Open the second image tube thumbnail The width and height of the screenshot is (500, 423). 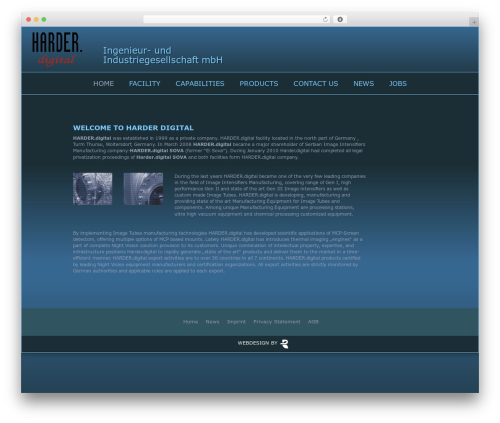pyautogui.click(x=143, y=189)
